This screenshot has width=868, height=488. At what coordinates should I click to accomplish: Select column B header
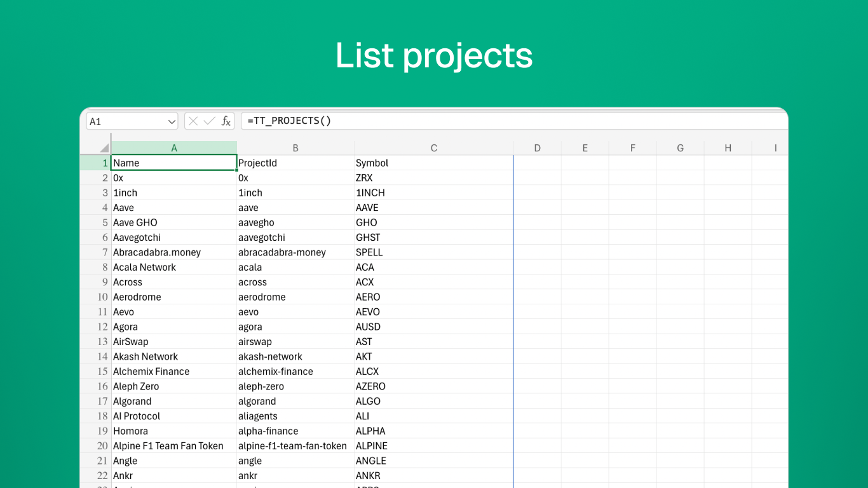click(x=295, y=148)
